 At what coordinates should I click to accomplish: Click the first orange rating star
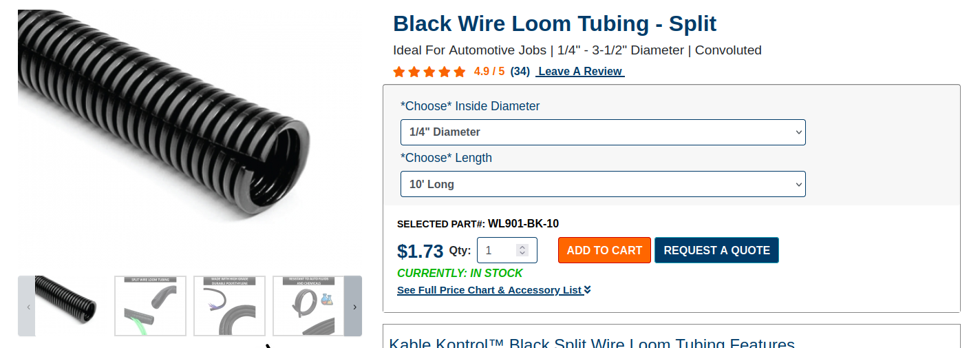click(x=399, y=72)
